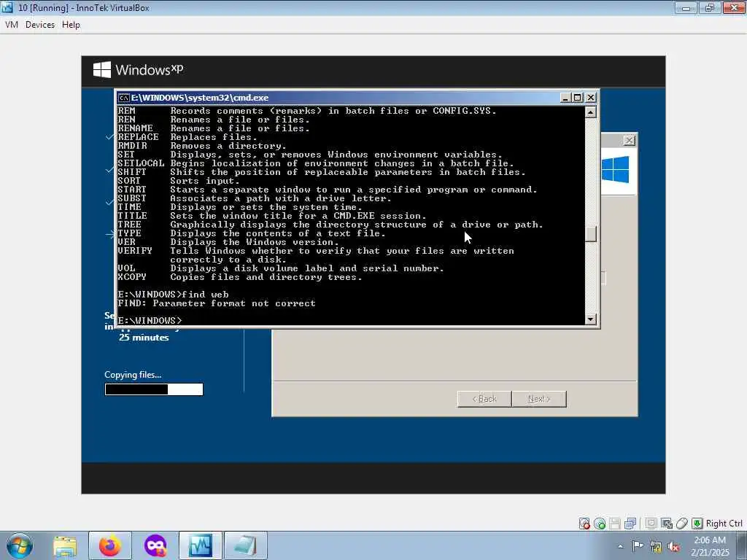Close the cmd.exe command prompt window
Screen dimensions: 747x560
591,98
